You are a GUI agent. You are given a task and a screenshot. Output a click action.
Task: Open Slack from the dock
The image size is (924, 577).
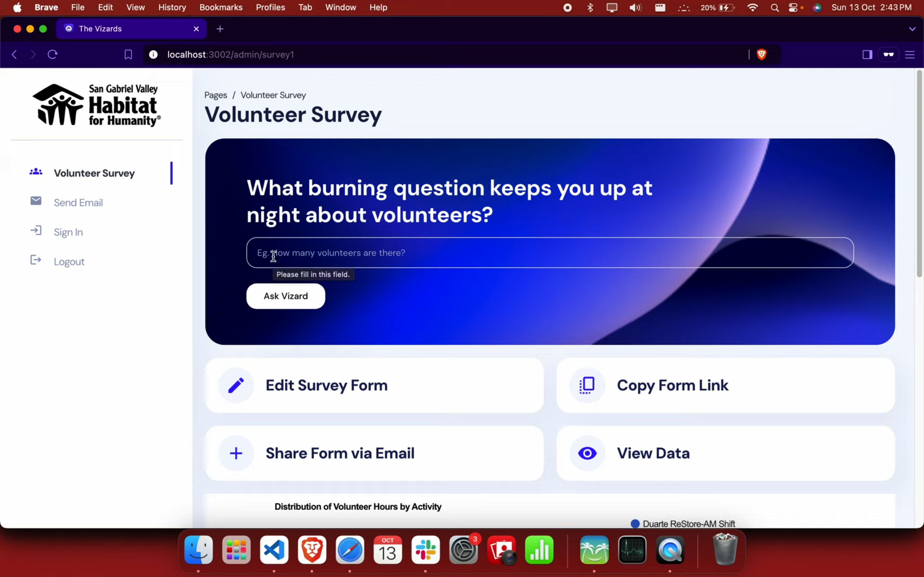click(x=425, y=550)
